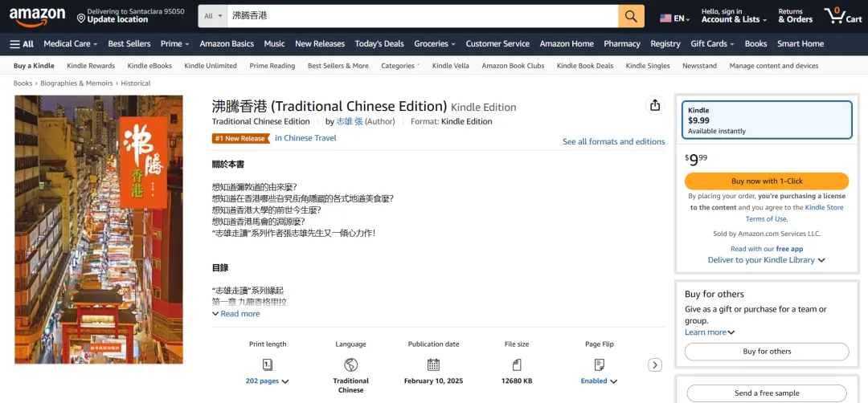Expand the Medical Care menu
The height and width of the screenshot is (403, 868).
[x=70, y=43]
